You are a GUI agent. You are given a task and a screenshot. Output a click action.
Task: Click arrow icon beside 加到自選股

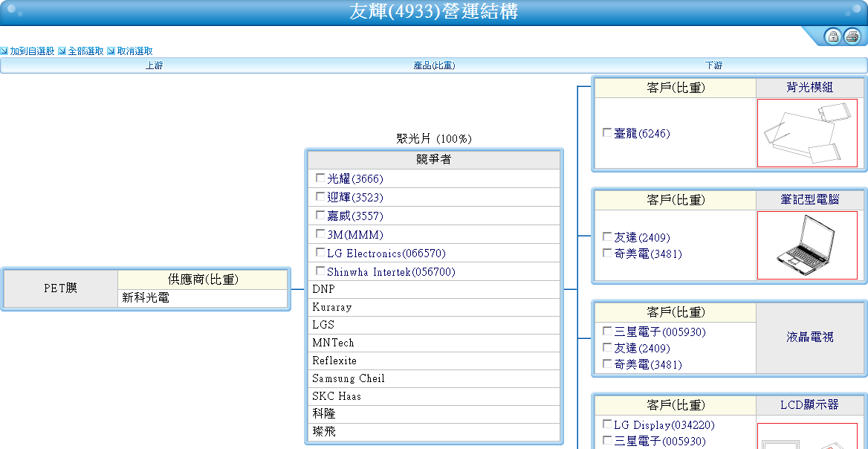(x=4, y=51)
